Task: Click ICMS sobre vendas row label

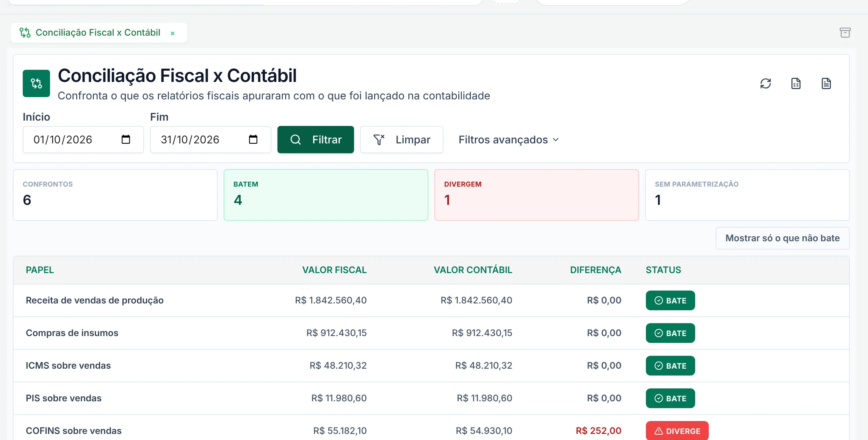Action: pyautogui.click(x=68, y=366)
